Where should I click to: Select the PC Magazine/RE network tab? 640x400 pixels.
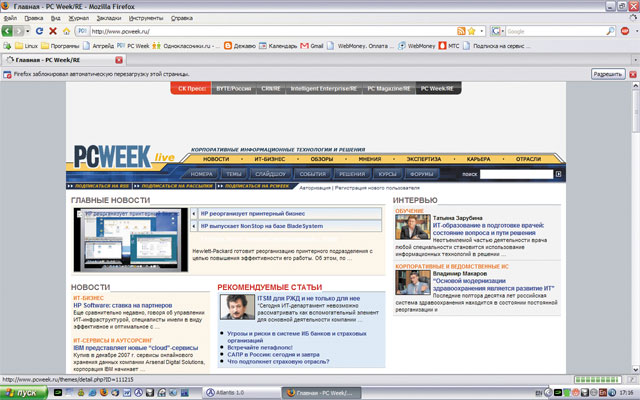[x=389, y=88]
